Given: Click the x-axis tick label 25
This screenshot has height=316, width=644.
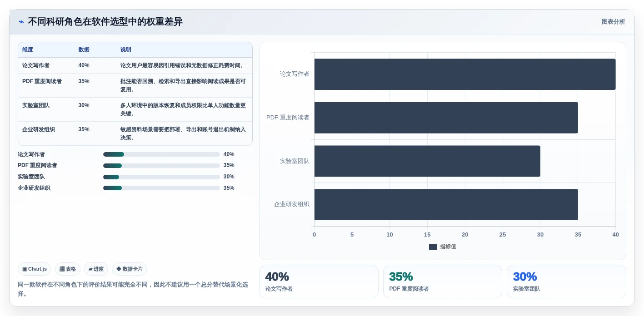Looking at the screenshot, I should [503, 235].
